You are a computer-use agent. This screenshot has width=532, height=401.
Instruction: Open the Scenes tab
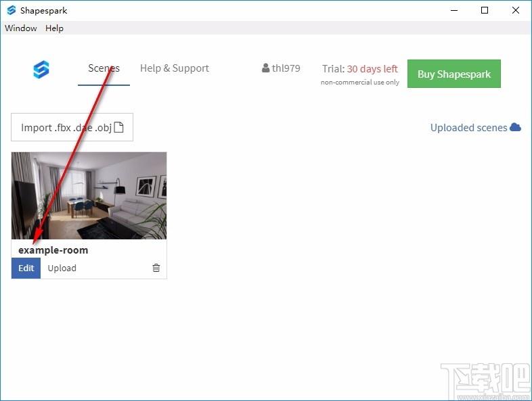coord(104,68)
